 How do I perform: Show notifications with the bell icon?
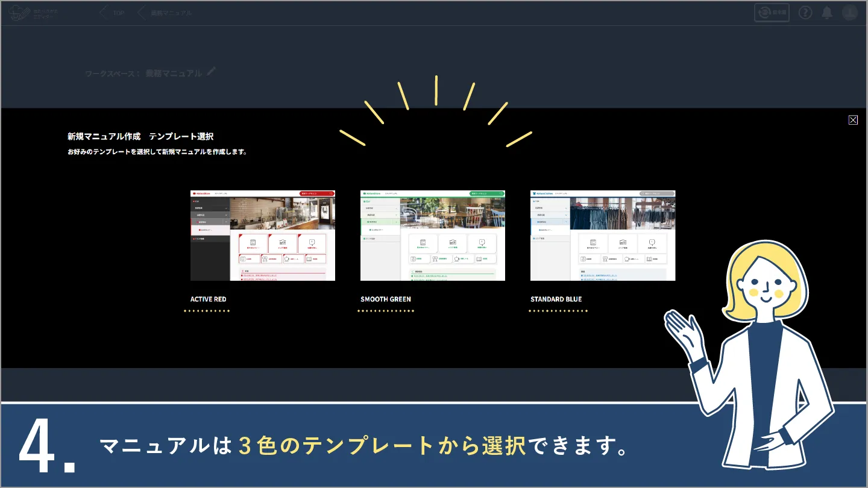pos(827,13)
